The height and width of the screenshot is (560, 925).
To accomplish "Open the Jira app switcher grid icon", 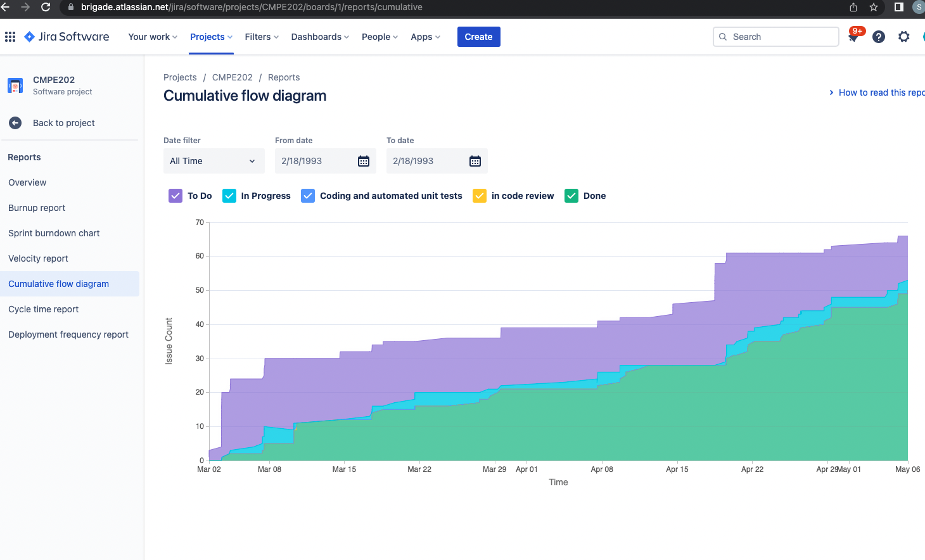I will (10, 36).
